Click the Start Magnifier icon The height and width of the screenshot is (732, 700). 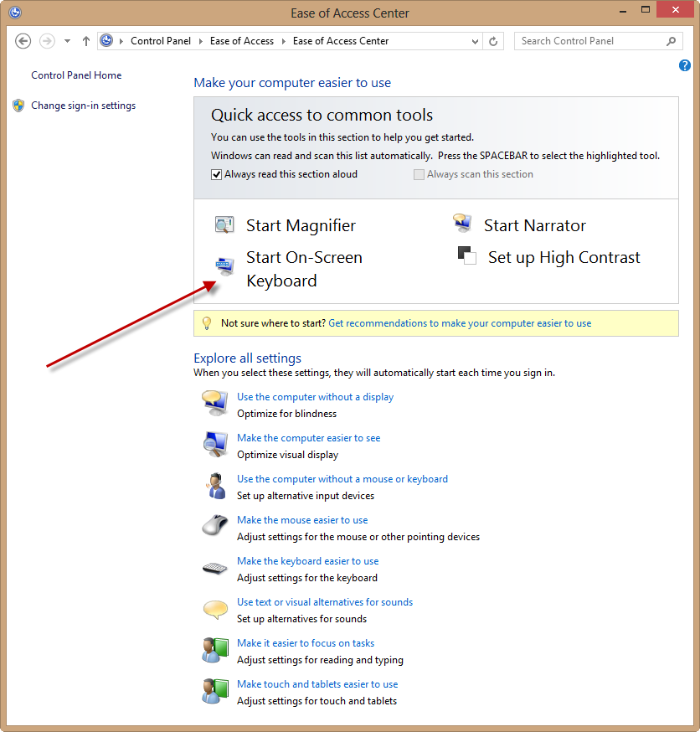click(224, 225)
